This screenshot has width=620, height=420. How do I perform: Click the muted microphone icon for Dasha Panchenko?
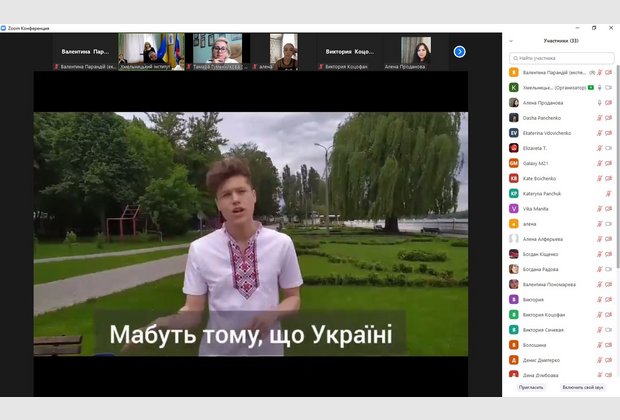(x=599, y=118)
